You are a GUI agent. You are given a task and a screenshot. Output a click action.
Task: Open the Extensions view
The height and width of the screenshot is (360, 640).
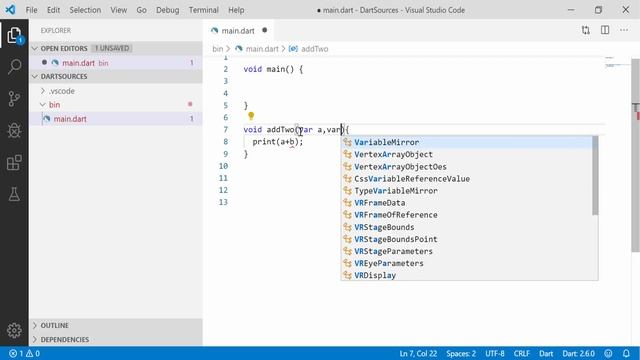[x=14, y=162]
